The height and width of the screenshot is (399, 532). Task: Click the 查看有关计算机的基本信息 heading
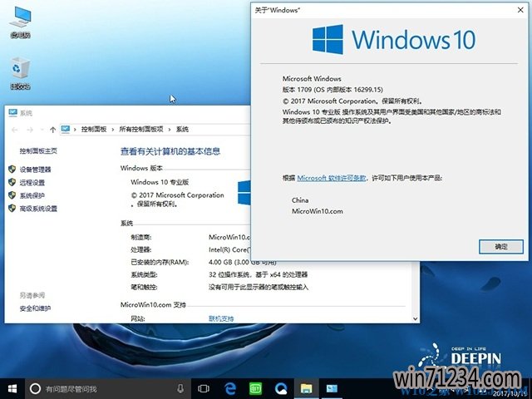(170, 151)
